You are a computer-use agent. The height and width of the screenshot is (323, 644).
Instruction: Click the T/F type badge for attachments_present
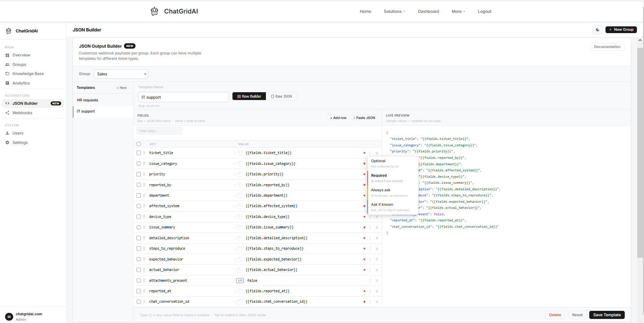(x=240, y=281)
